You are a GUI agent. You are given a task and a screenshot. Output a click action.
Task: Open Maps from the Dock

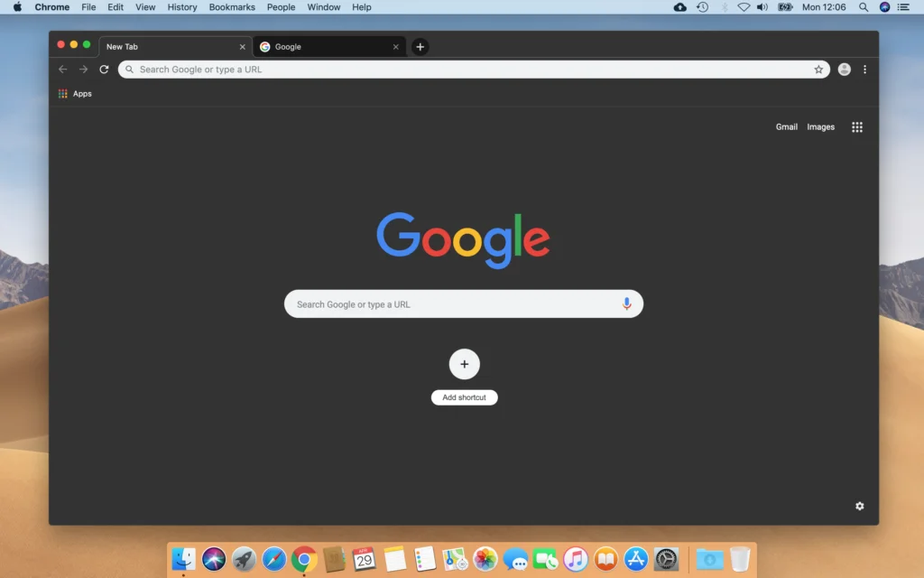pos(455,558)
